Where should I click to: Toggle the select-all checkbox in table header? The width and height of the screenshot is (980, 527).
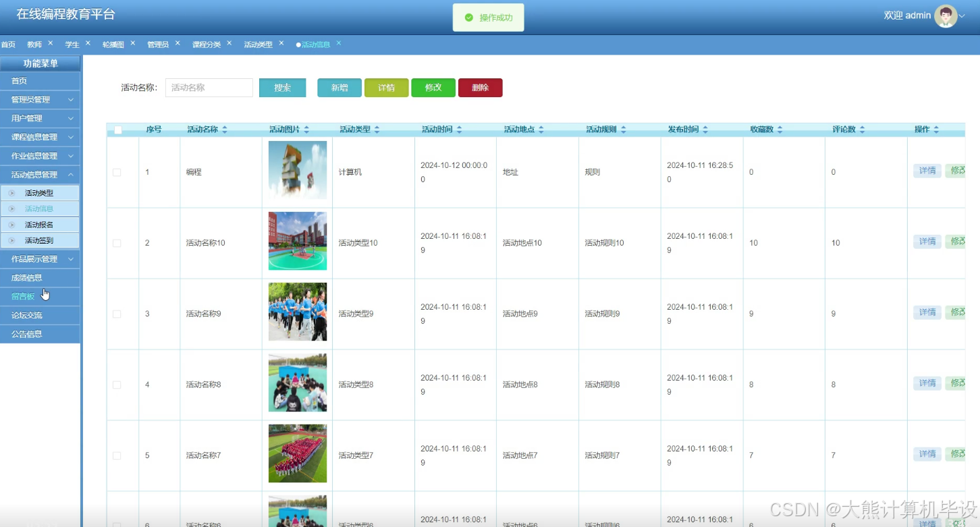point(118,130)
